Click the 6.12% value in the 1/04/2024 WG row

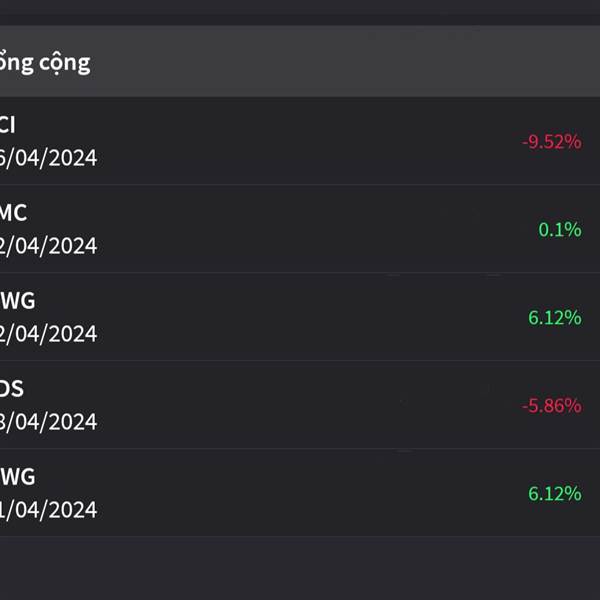click(x=555, y=494)
